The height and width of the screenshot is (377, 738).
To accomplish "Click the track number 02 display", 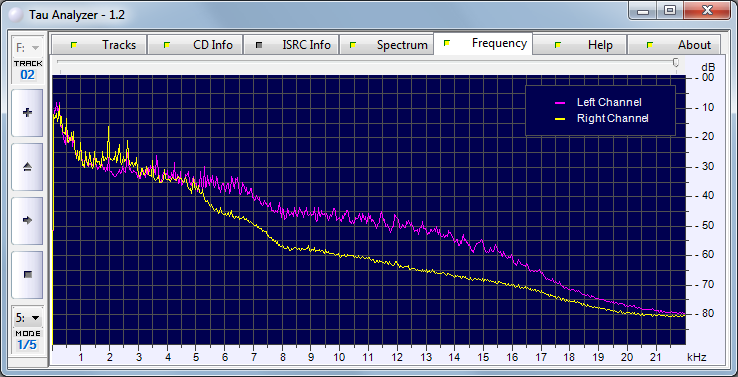I will (x=27, y=75).
